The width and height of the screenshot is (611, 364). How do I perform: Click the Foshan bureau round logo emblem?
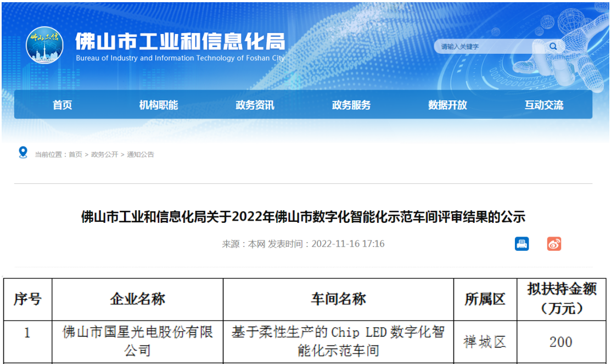[44, 45]
